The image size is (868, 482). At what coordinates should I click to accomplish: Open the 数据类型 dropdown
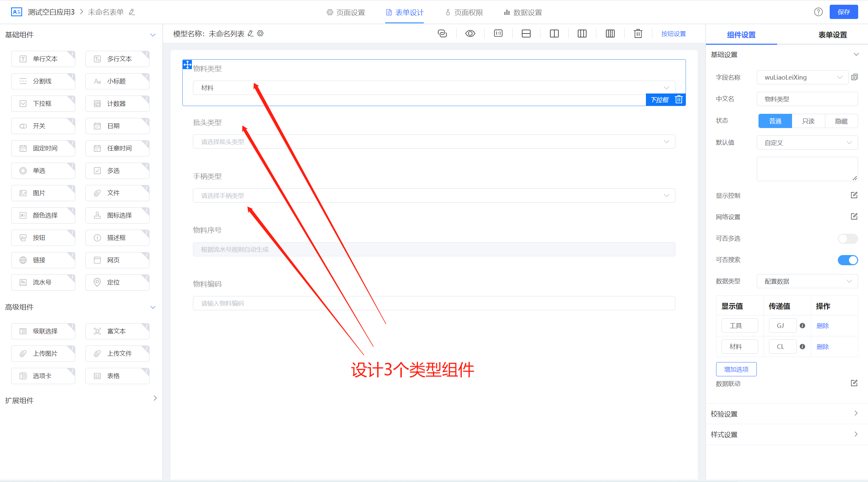pyautogui.click(x=807, y=281)
